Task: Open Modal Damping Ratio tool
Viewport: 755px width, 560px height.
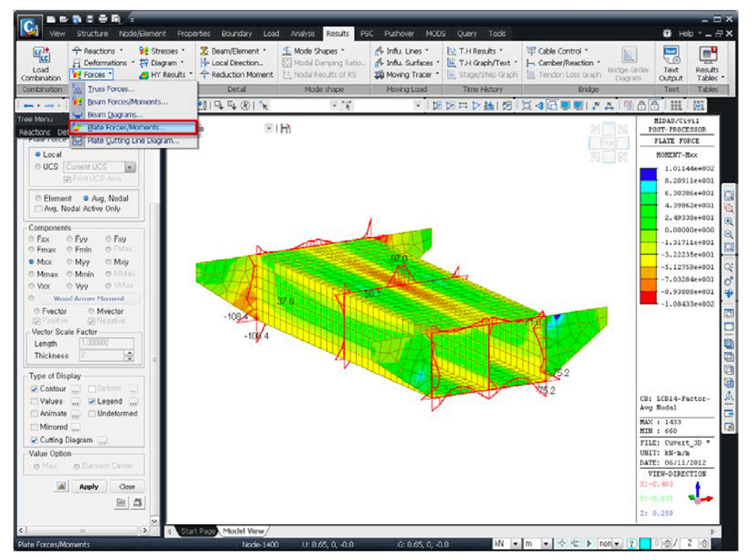Action: (x=323, y=62)
